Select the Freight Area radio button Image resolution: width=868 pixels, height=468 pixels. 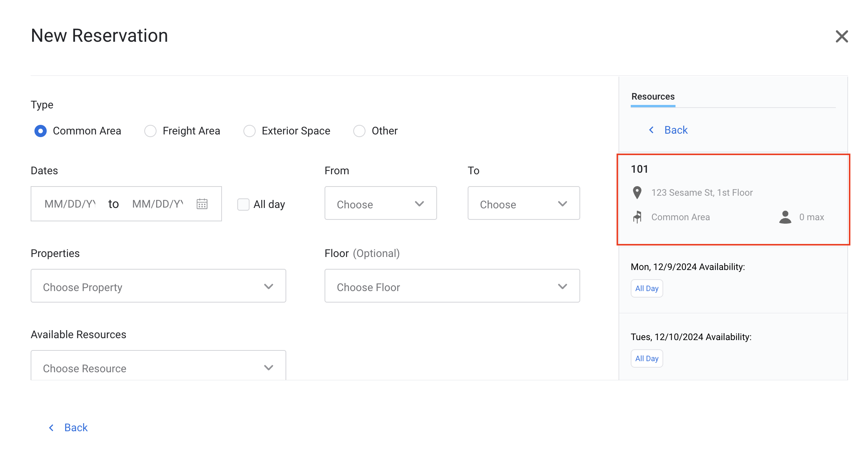[x=150, y=131]
